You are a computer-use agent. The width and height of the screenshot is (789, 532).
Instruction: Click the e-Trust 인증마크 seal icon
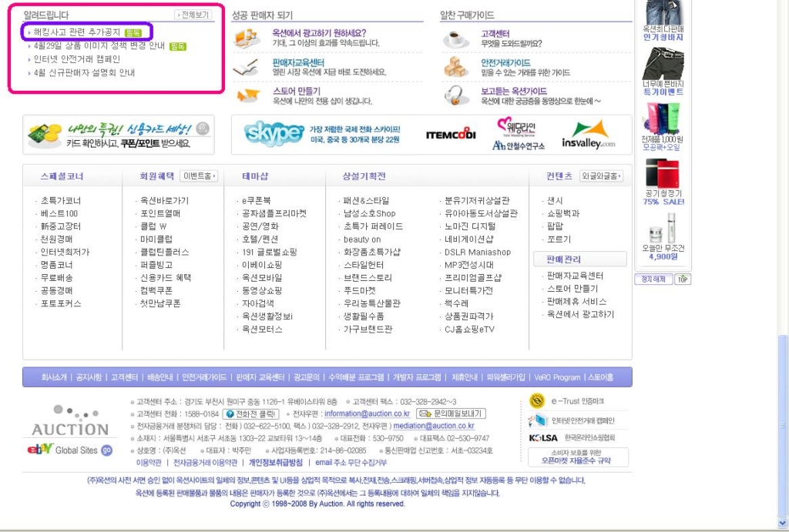click(537, 401)
